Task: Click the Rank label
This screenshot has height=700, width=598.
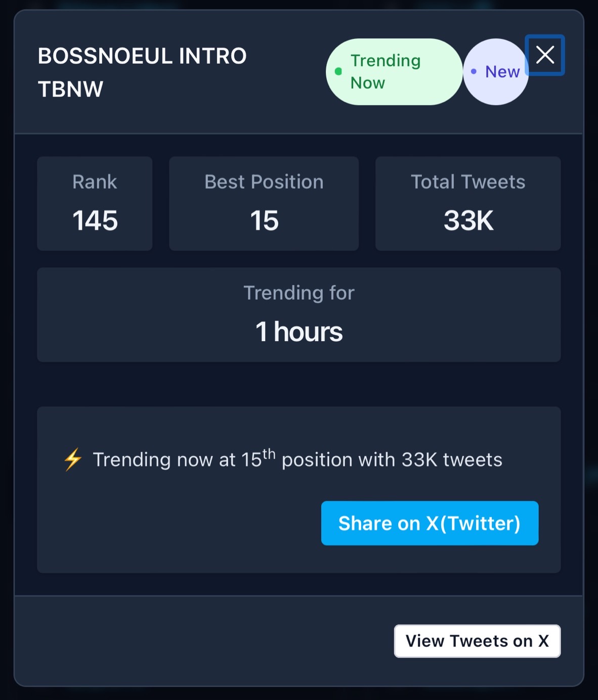Action: point(95,182)
